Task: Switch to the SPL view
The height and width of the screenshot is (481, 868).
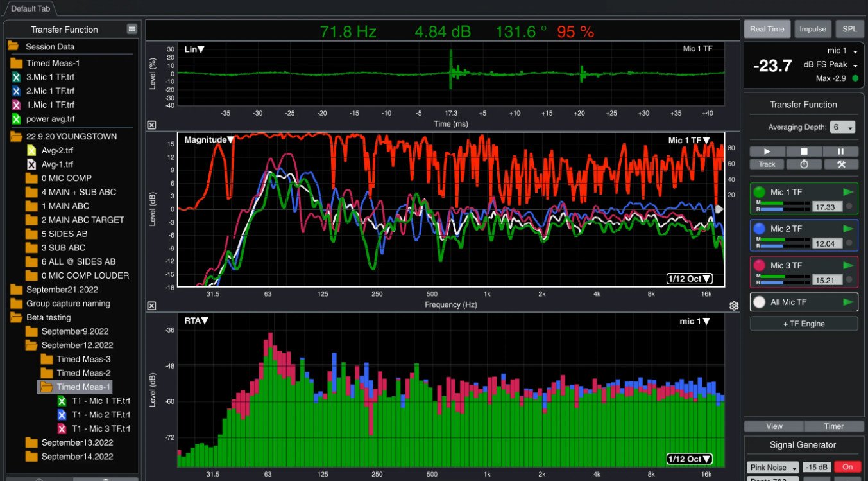Action: (x=849, y=29)
